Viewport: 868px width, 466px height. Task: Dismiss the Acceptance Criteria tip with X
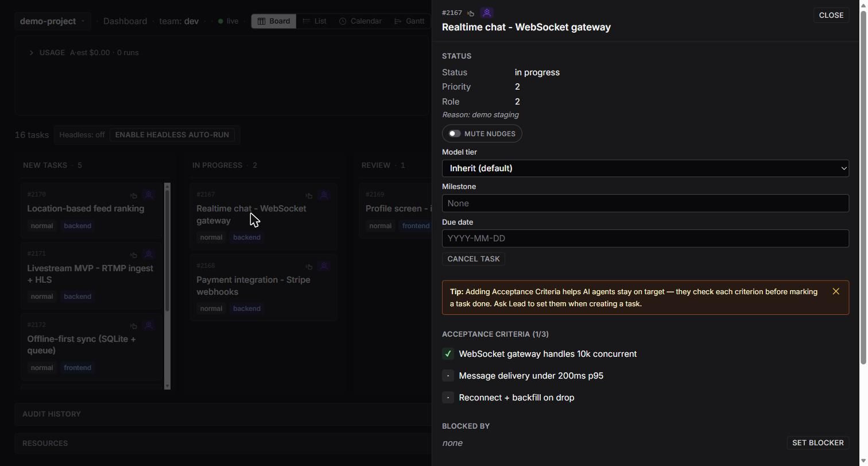836,291
